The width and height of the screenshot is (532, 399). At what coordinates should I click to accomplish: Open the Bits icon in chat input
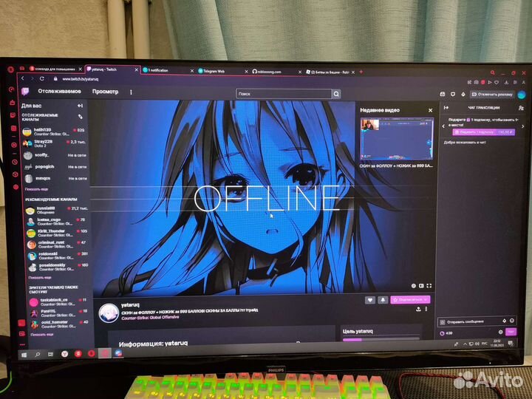(x=504, y=321)
